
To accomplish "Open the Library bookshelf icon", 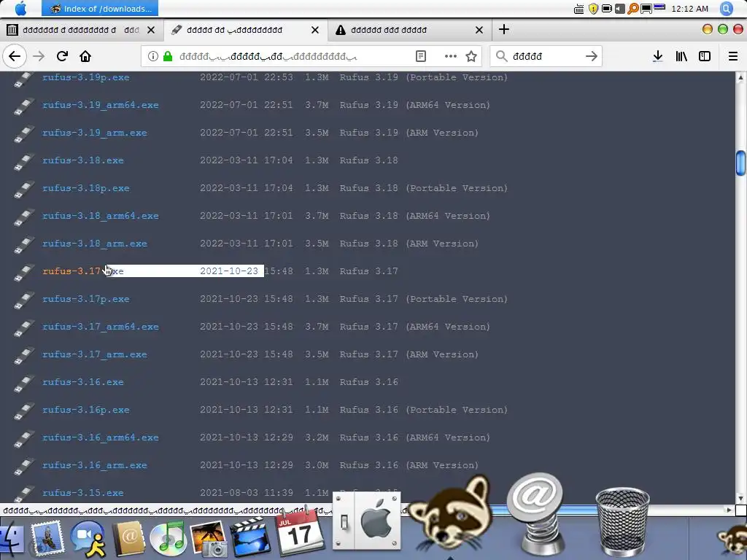I will pyautogui.click(x=681, y=56).
